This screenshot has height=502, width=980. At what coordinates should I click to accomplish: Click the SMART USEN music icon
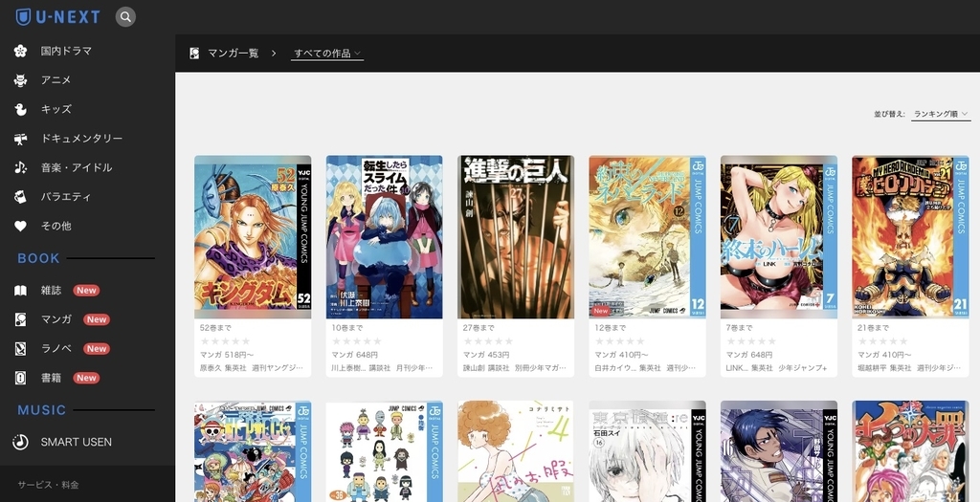[x=21, y=442]
